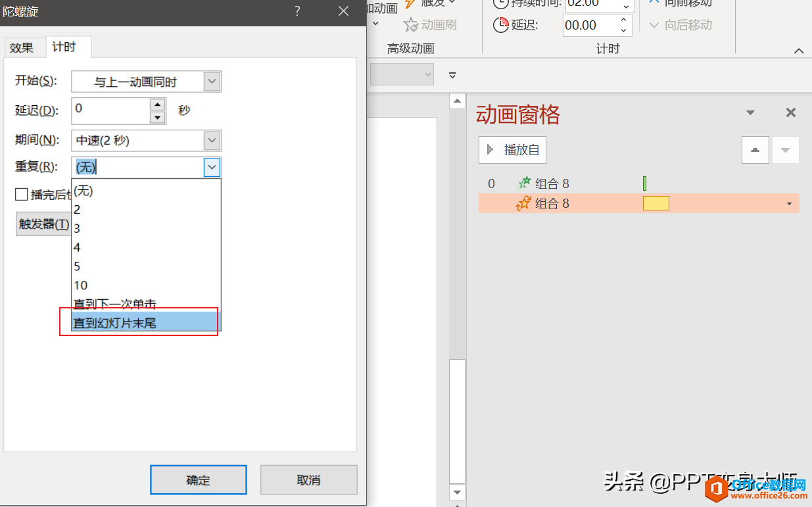Image resolution: width=812 pixels, height=507 pixels.
Task: Collapse the ribbon with the chevron
Action: (x=799, y=51)
